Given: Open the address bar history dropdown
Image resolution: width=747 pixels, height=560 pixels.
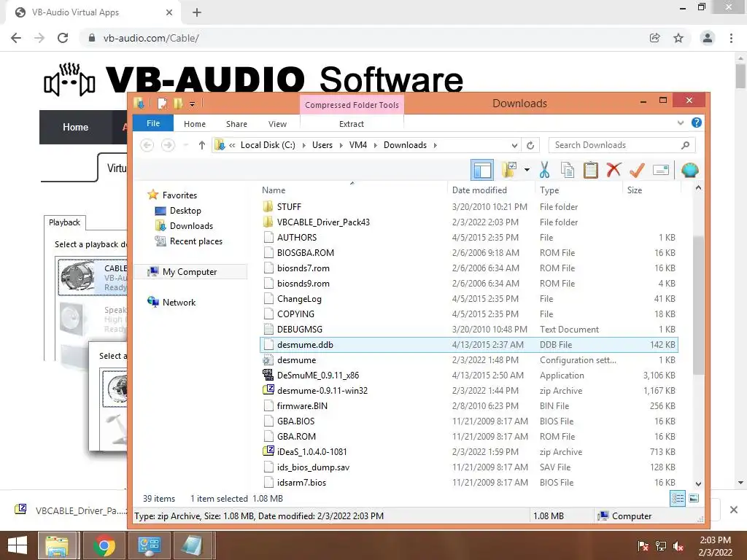Looking at the screenshot, I should [x=514, y=145].
